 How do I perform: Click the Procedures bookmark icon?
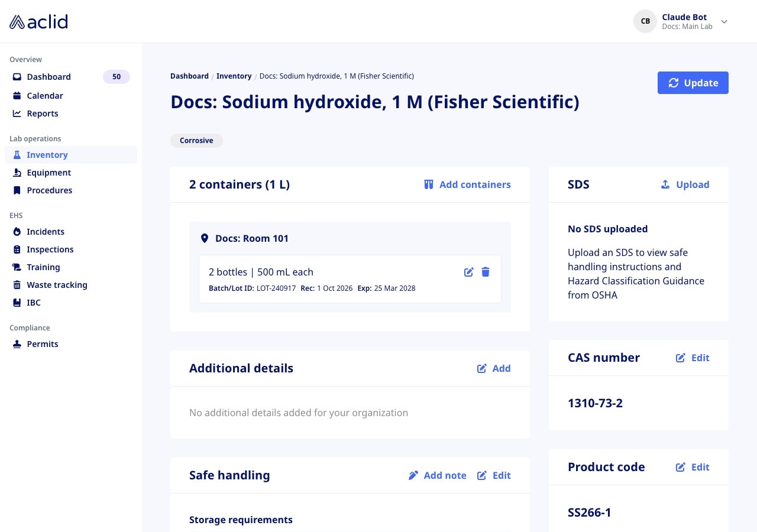(17, 190)
